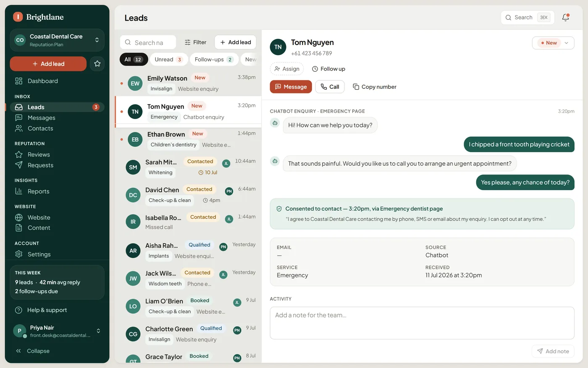Click the leads search name field
This screenshot has height=368, width=588.
pos(148,42)
